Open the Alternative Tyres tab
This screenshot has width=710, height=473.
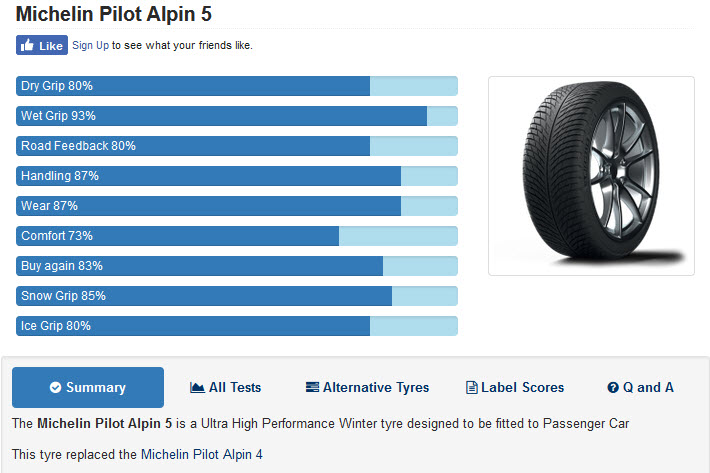click(367, 387)
